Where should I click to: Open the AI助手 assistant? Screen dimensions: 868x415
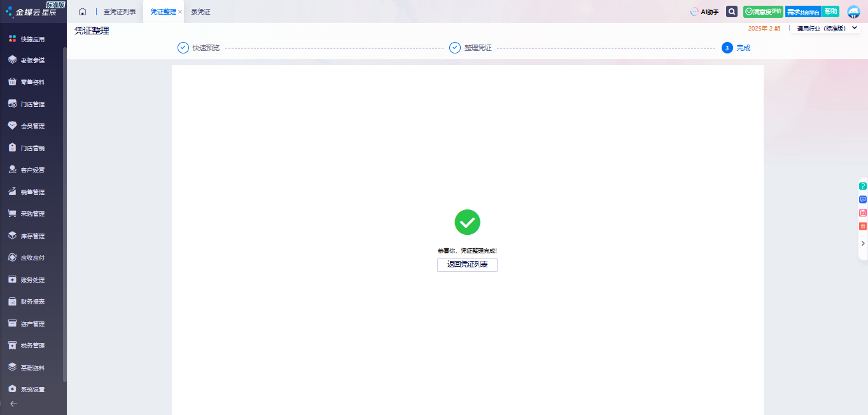(704, 11)
